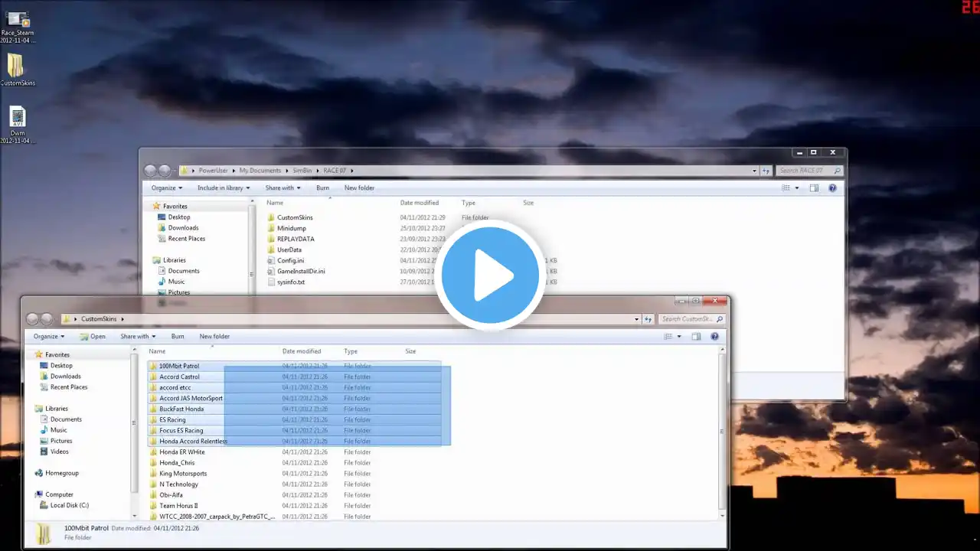Viewport: 980px width, 551px height.
Task: Focus the Search CustomSkins box
Action: (x=691, y=319)
